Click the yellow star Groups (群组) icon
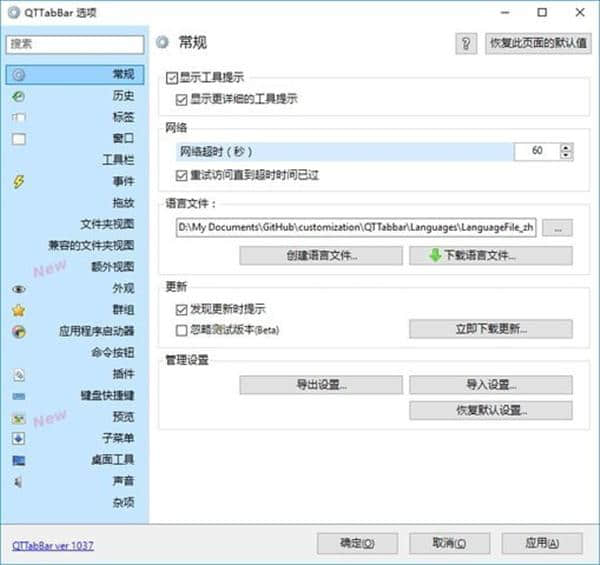600x565 pixels. pos(18,310)
